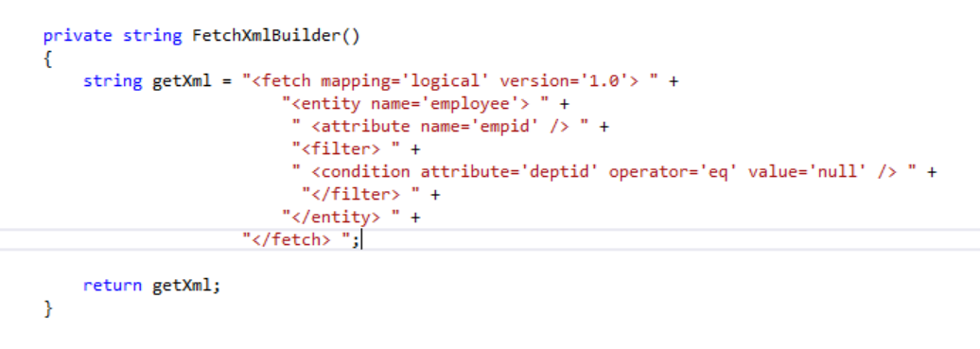Image resolution: width=980 pixels, height=349 pixels.
Task: Click the attribute name='empid' string
Action: [441, 127]
